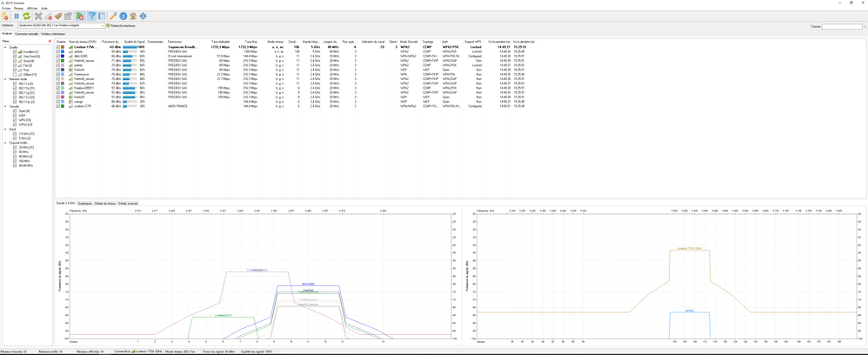868x355 pixels.
Task: Click the broom clear-list icon
Action: (58, 16)
